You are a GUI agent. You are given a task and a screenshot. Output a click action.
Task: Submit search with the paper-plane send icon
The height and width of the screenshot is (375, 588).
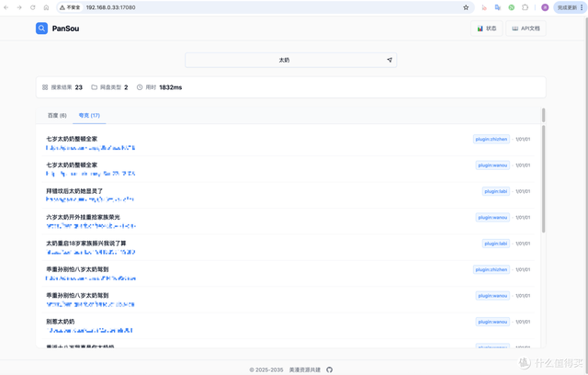(390, 60)
